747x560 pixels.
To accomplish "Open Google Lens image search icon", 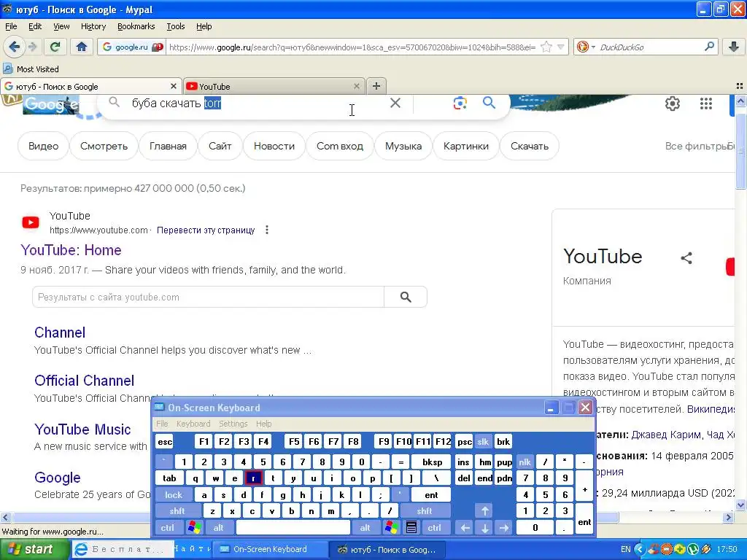I will click(460, 103).
